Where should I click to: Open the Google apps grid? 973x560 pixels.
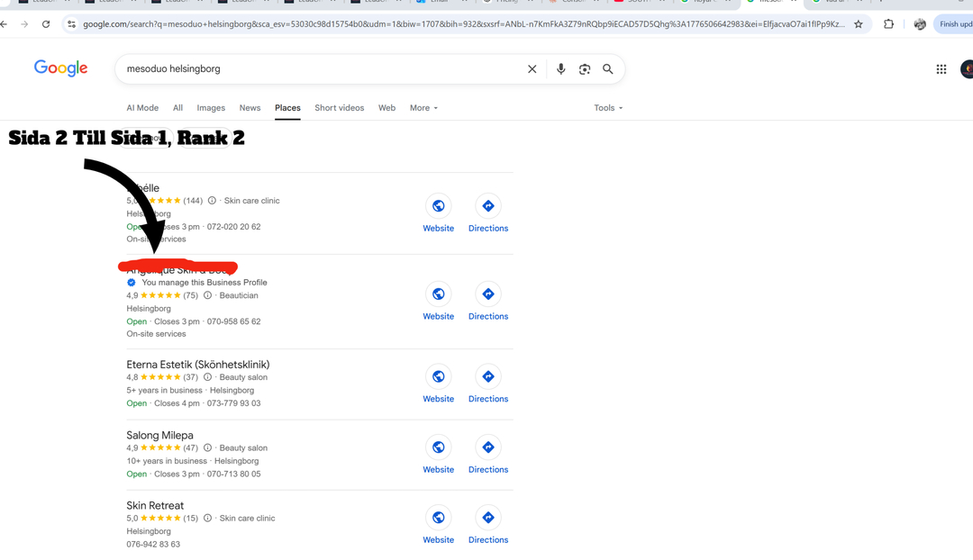pos(941,68)
